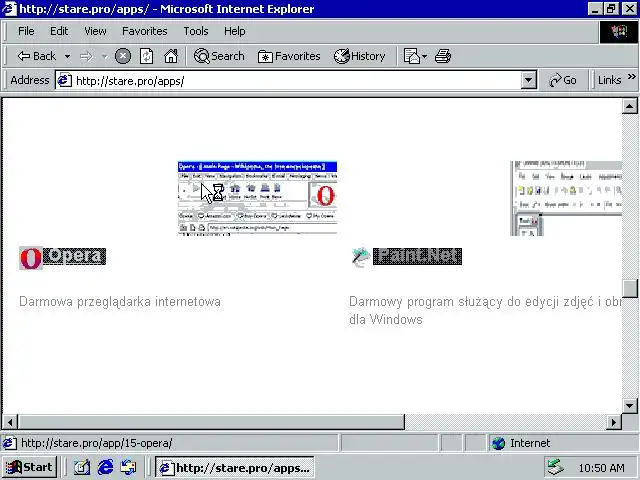The width and height of the screenshot is (640, 480).
Task: Click the 10:50 AM taskbar clock
Action: 601,468
